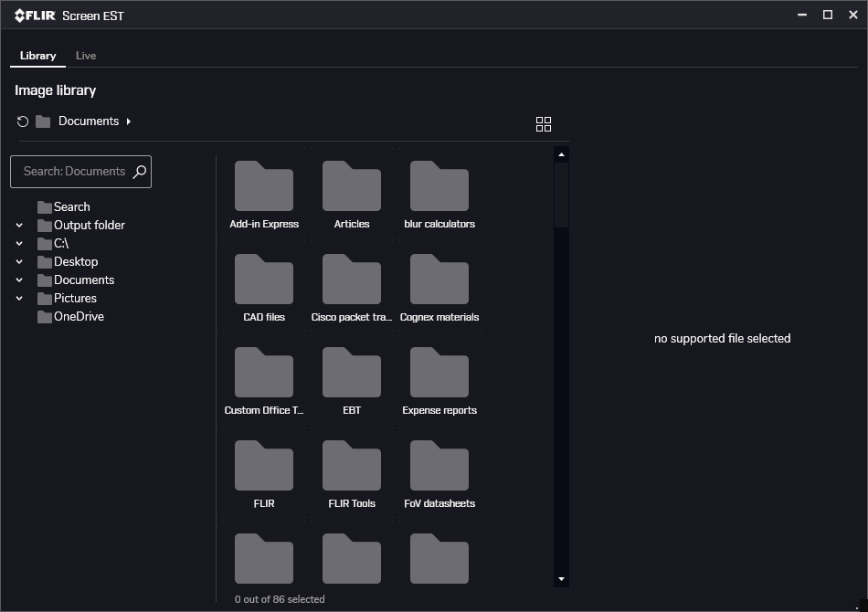Click the Search: Documents input field
Screen dimensions: 868x612
coord(73,172)
